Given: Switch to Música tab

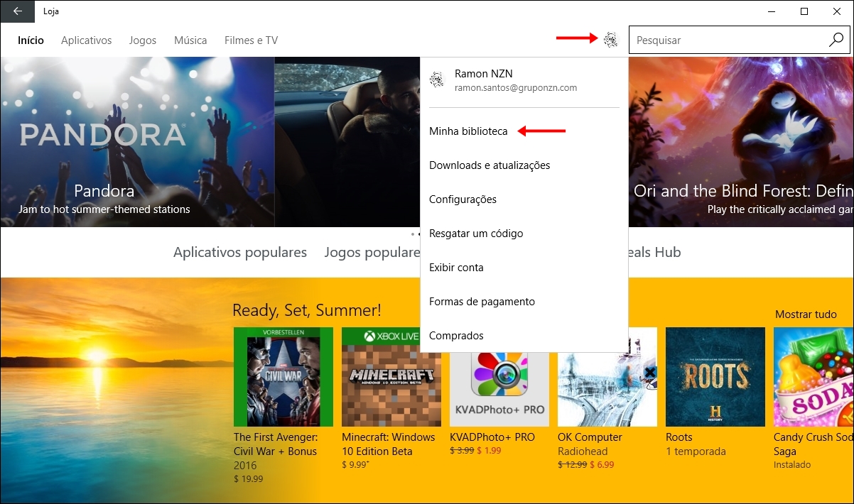Looking at the screenshot, I should (190, 40).
